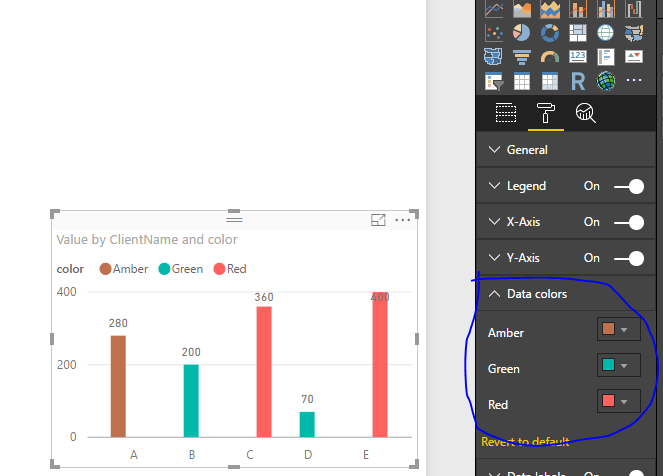The height and width of the screenshot is (476, 663).
Task: Select the Scatter chart visualization
Action: (x=494, y=33)
